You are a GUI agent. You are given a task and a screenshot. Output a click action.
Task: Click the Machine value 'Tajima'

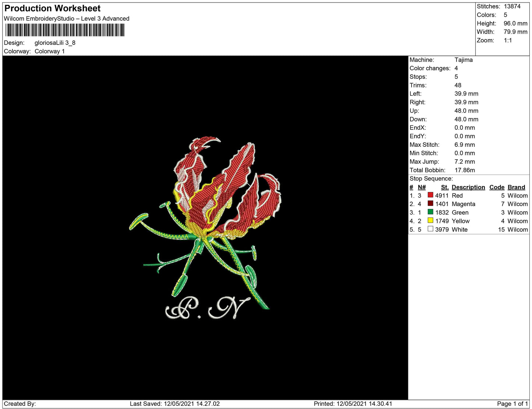coord(464,60)
